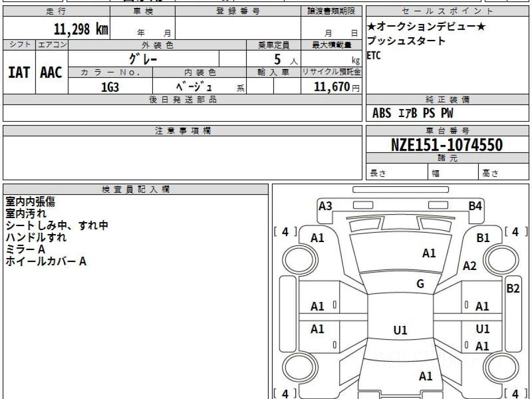The width and height of the screenshot is (532, 399).
Task: Click the A3 damage mark on diagram
Action: (325, 206)
